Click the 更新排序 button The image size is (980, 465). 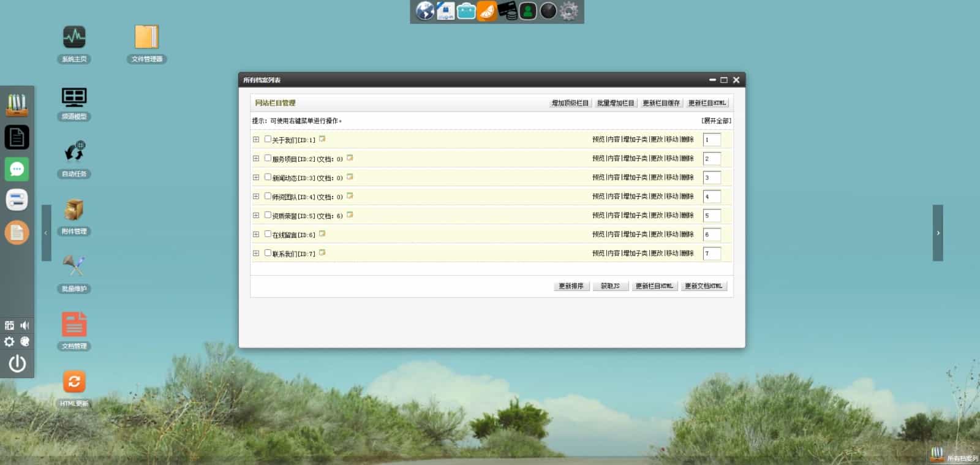click(571, 286)
